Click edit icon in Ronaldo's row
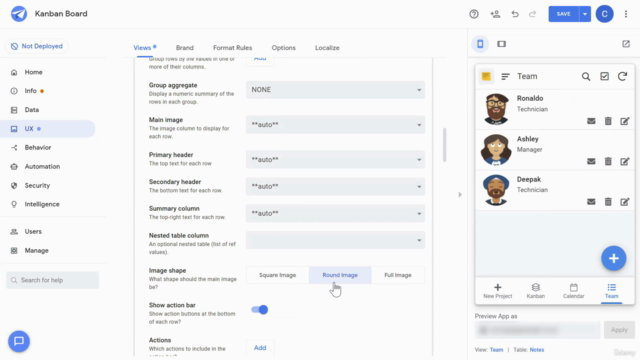The image size is (640, 360). click(x=625, y=121)
